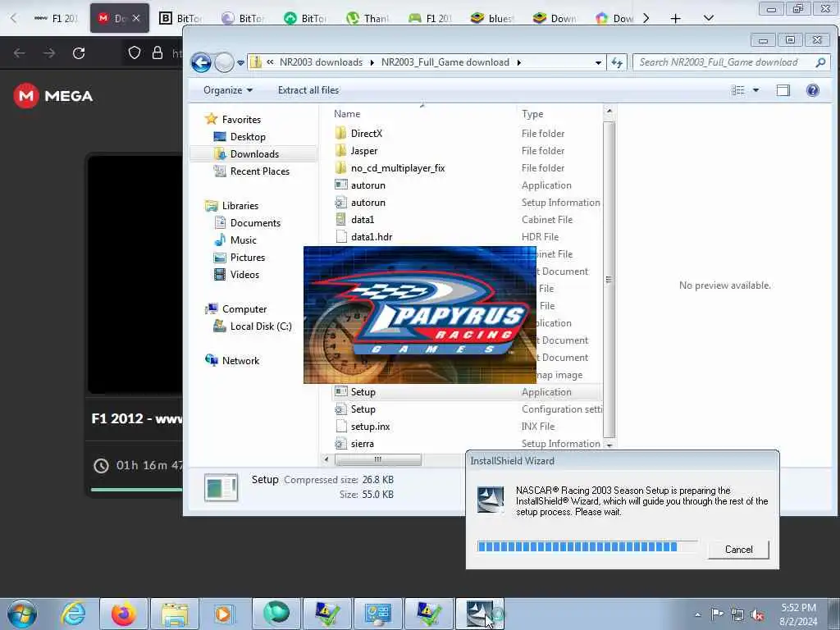The height and width of the screenshot is (630, 840).
Task: Show hidden system tray icons
Action: click(x=697, y=615)
